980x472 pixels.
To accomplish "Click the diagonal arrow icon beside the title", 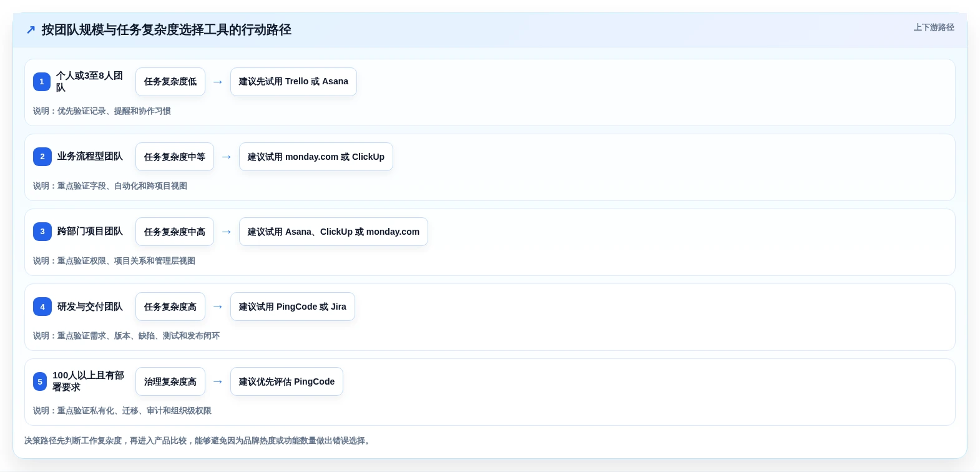I will pos(31,30).
